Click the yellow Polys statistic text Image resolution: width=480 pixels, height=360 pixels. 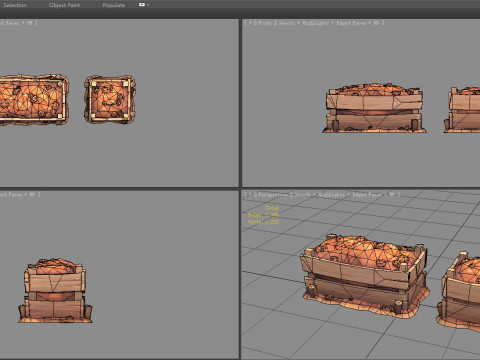(x=263, y=215)
